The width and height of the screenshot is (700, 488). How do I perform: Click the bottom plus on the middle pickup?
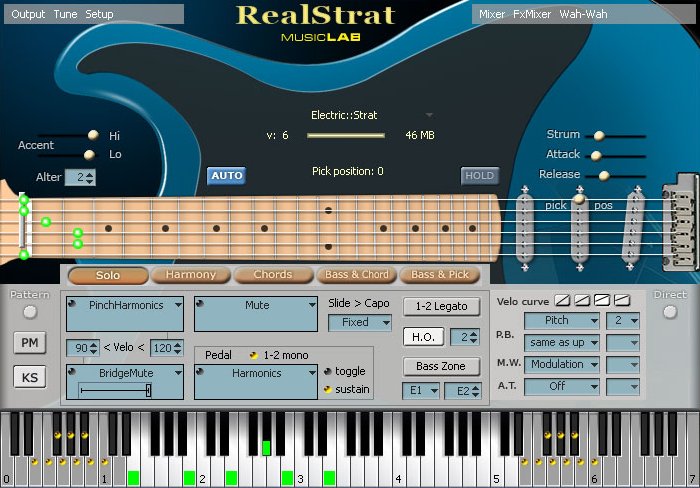coord(580,267)
